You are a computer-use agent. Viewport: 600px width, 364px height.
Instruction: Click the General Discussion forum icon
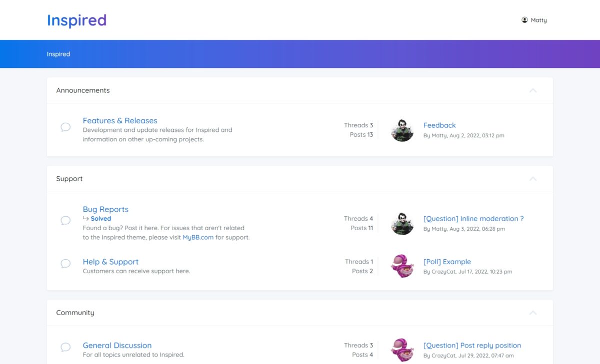click(65, 347)
